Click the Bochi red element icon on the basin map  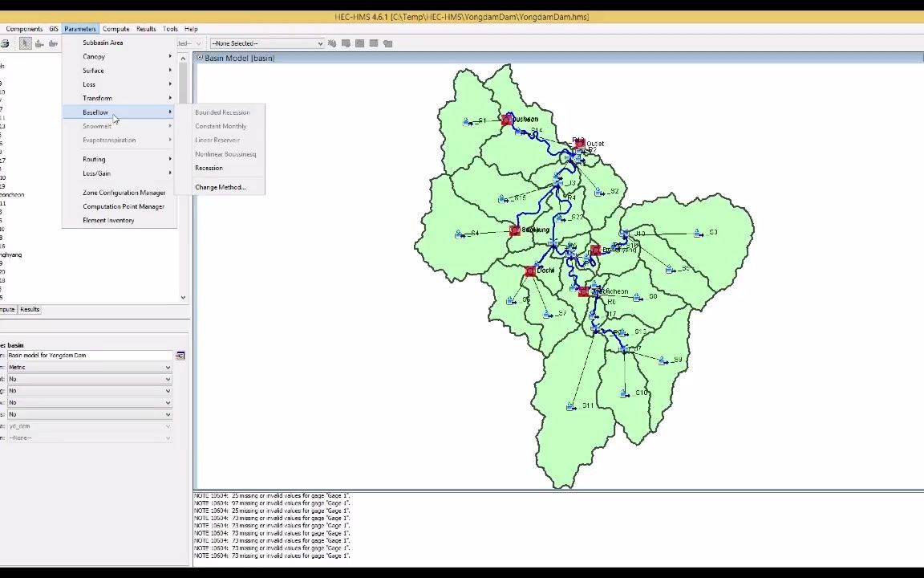[530, 271]
